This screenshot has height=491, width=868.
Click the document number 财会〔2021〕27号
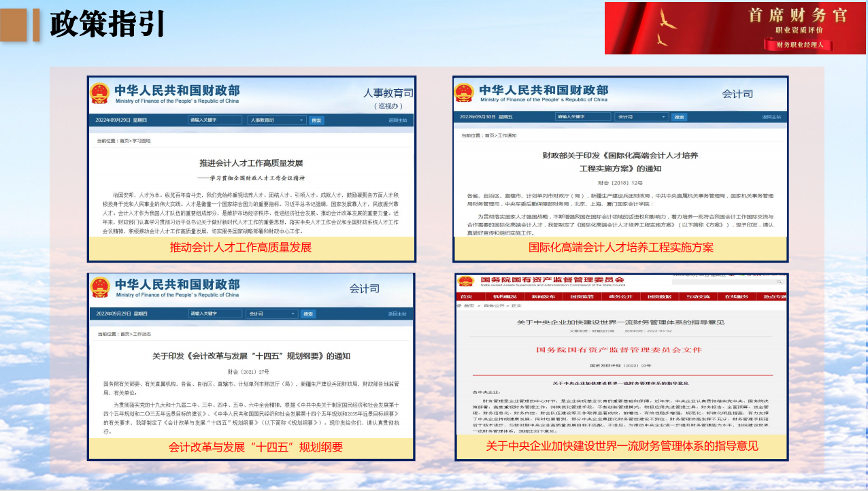248,372
